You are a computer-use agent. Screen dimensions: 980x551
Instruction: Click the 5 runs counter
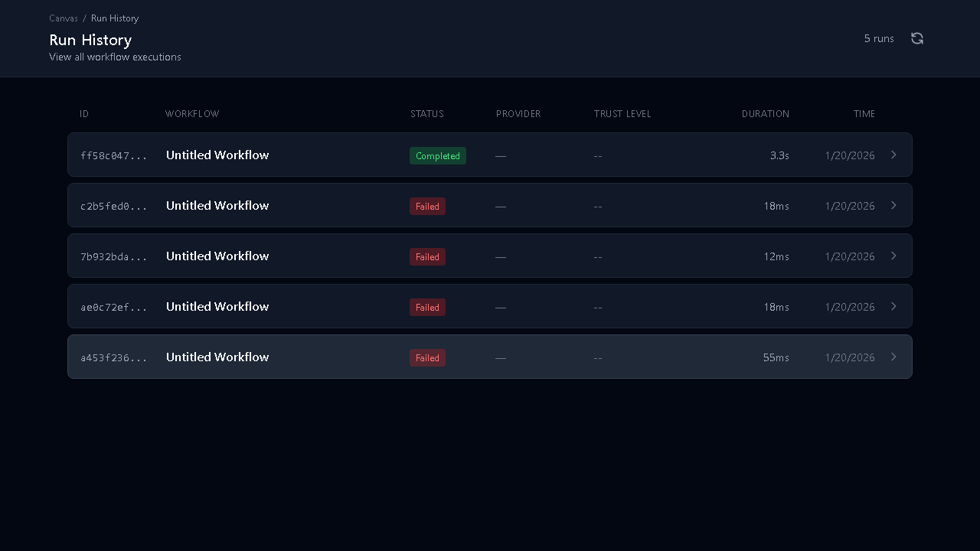pos(879,38)
